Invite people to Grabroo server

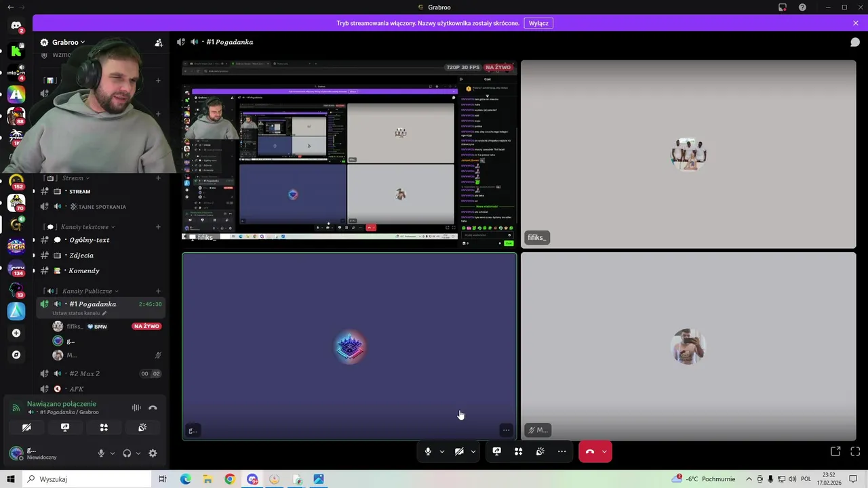(159, 42)
